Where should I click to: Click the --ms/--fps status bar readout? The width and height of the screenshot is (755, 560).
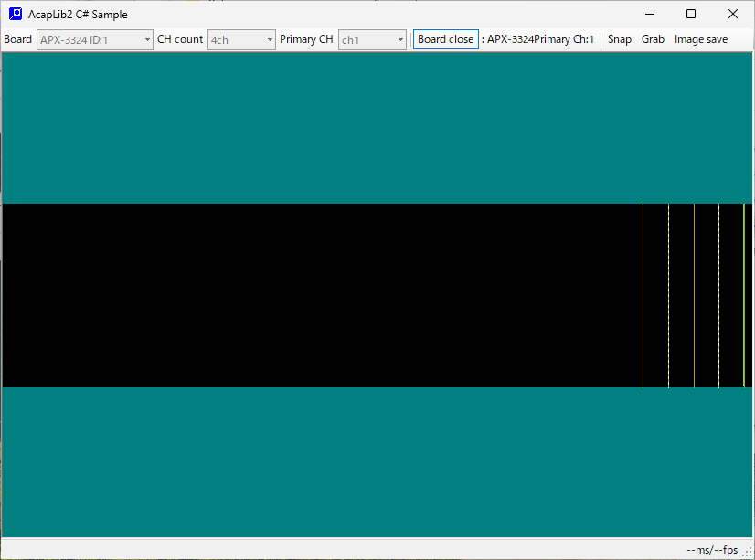tap(711, 550)
